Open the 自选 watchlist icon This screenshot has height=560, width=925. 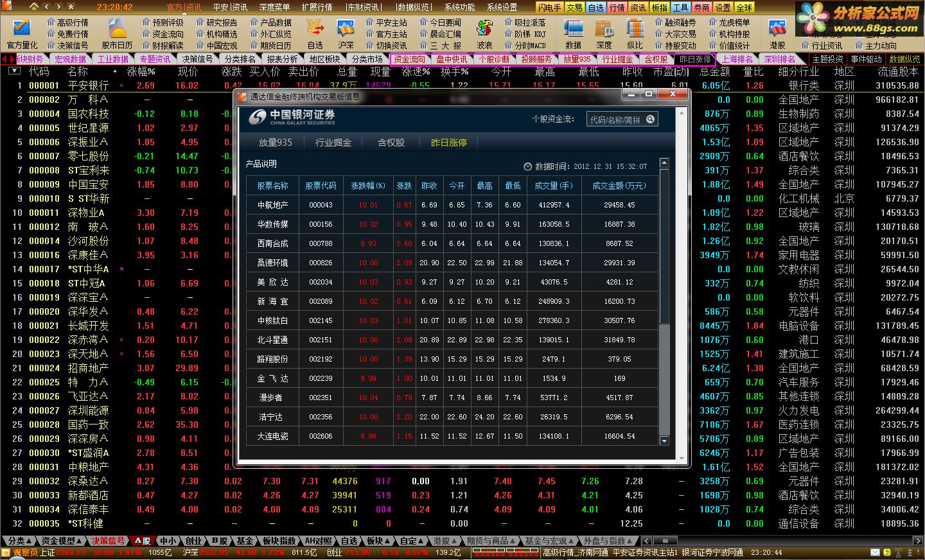point(315,34)
